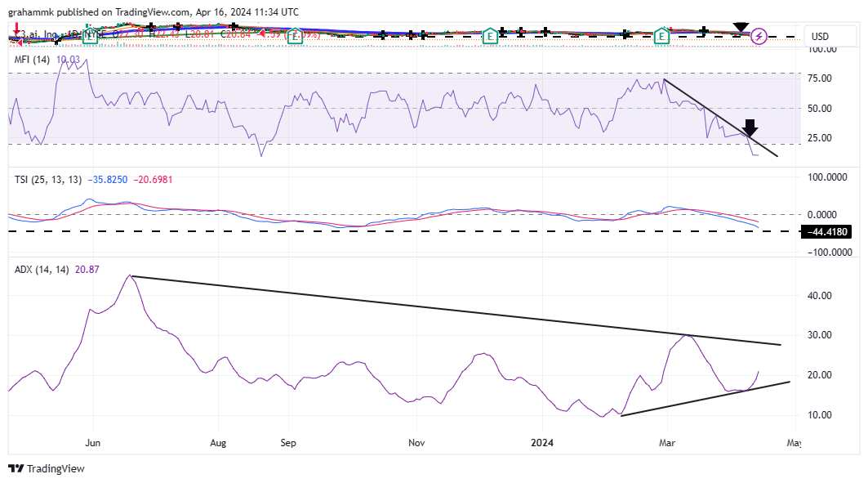Click the 25.00 MFI axis label
Viewport: 868px width, 483px height.
(x=819, y=137)
